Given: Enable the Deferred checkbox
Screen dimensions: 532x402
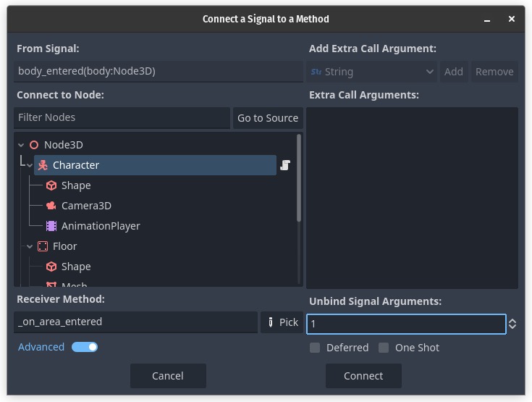Looking at the screenshot, I should [x=315, y=348].
